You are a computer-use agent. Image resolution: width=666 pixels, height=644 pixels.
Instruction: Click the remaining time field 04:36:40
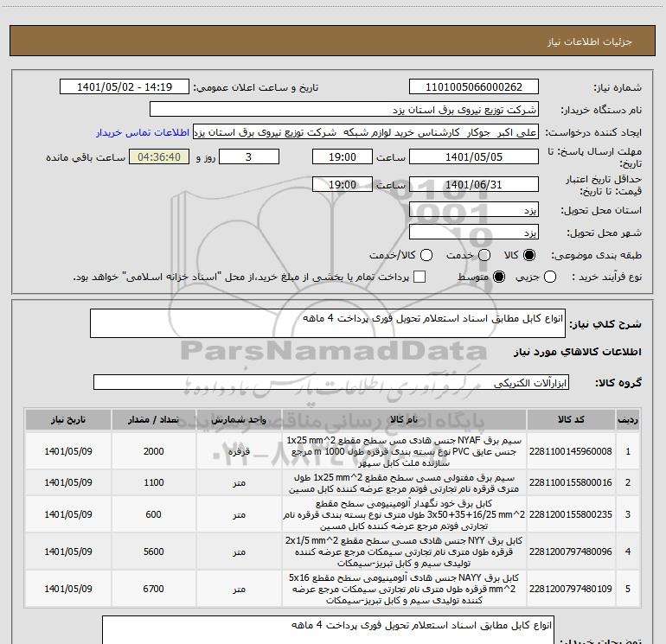click(159, 157)
